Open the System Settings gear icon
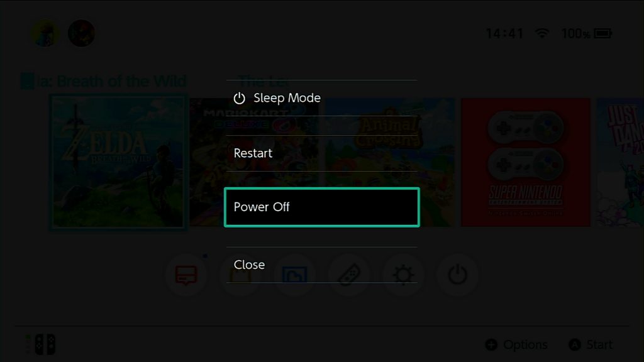644x362 pixels. (403, 275)
